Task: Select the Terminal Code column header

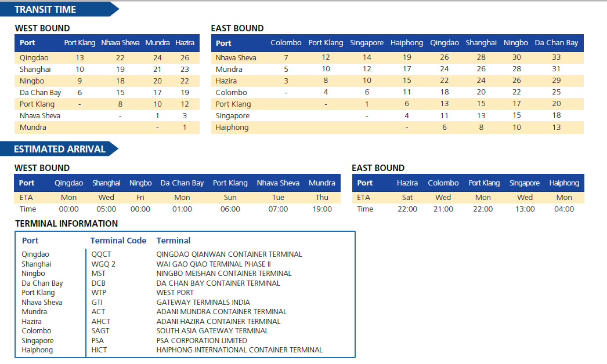Action: (x=118, y=241)
